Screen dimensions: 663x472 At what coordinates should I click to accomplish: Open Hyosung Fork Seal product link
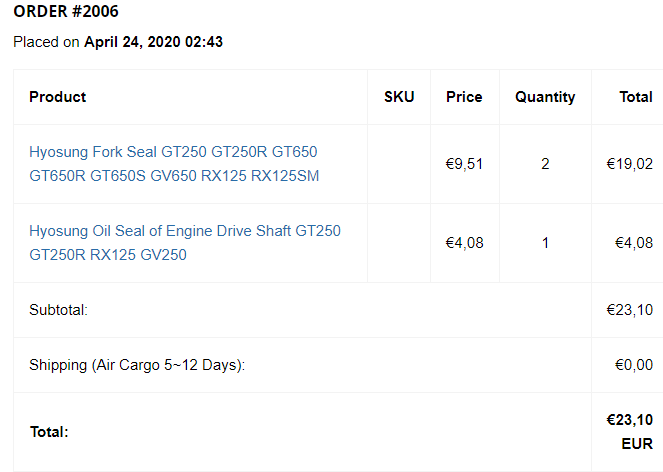(x=173, y=164)
